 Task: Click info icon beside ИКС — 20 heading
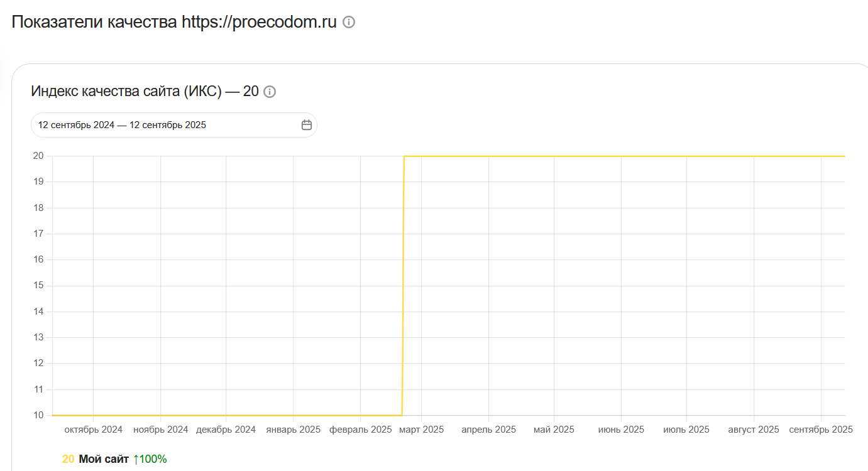270,92
